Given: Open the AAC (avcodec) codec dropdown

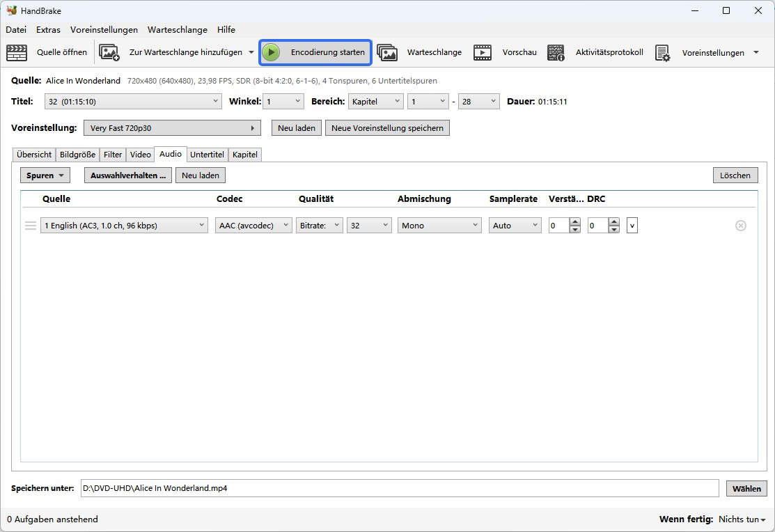Looking at the screenshot, I should (x=253, y=226).
